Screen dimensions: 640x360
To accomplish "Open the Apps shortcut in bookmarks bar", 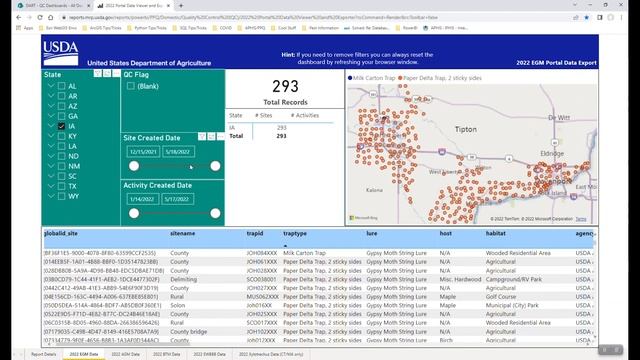I will [24, 28].
